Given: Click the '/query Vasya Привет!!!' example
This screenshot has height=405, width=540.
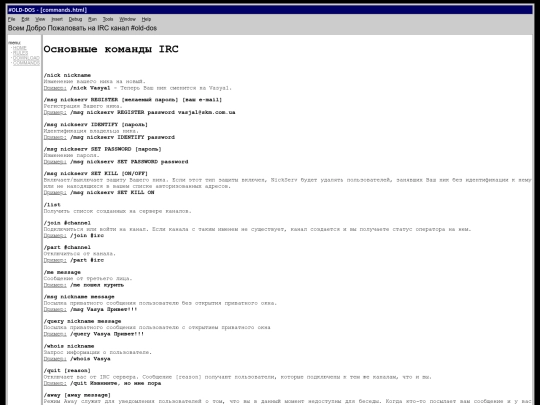Looking at the screenshot, I should pyautogui.click(x=107, y=334).
